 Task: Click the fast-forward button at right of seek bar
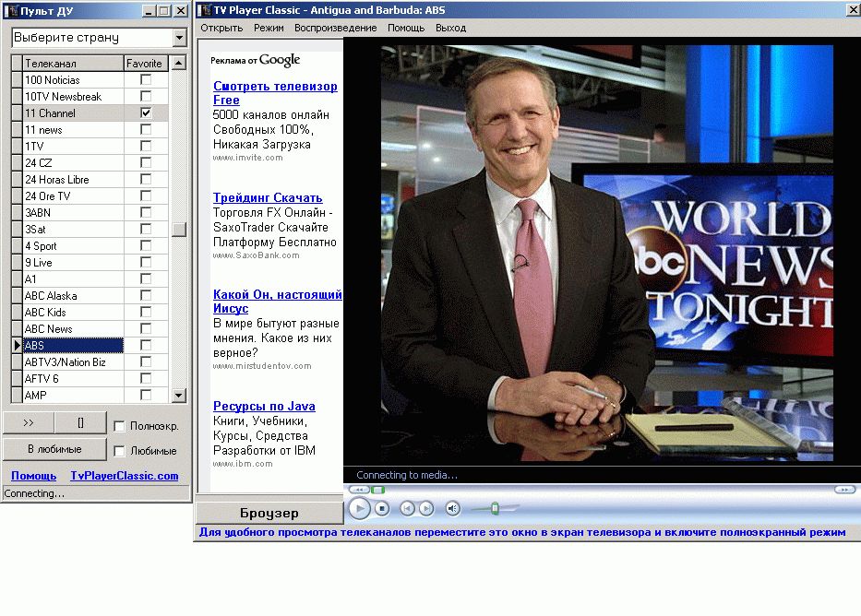(x=843, y=490)
